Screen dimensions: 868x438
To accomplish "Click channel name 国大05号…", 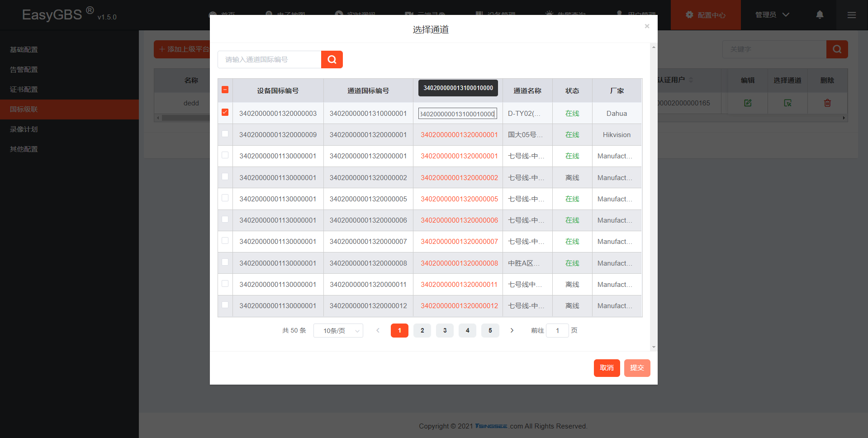I will (525, 135).
